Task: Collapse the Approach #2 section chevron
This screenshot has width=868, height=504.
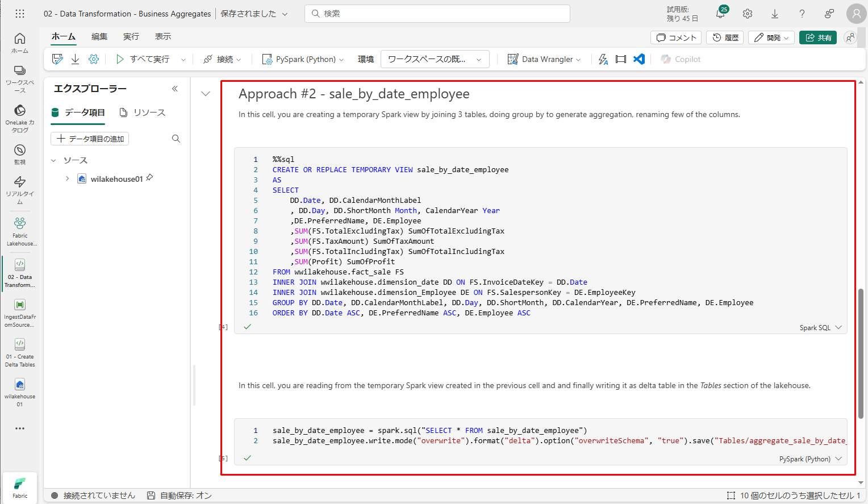Action: [x=206, y=94]
